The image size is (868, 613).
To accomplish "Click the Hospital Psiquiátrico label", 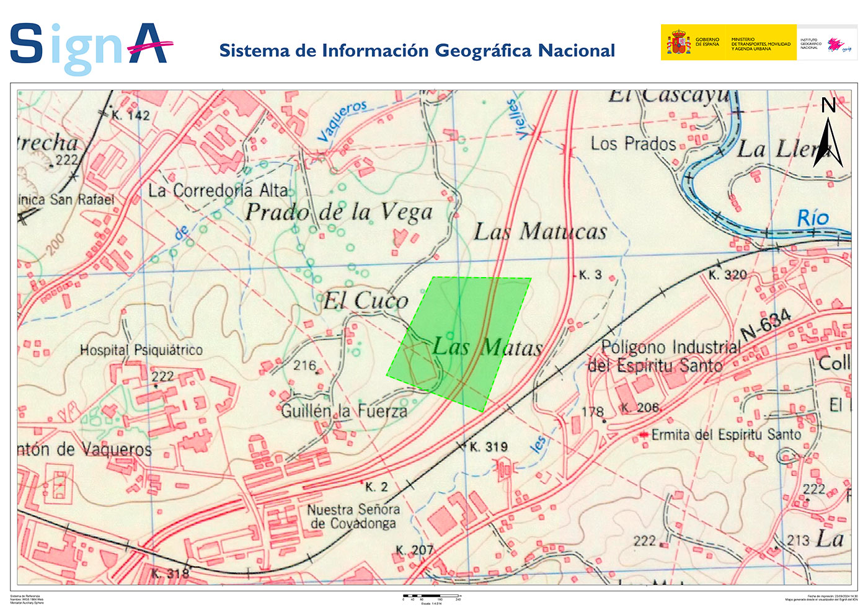I will click(x=141, y=350).
